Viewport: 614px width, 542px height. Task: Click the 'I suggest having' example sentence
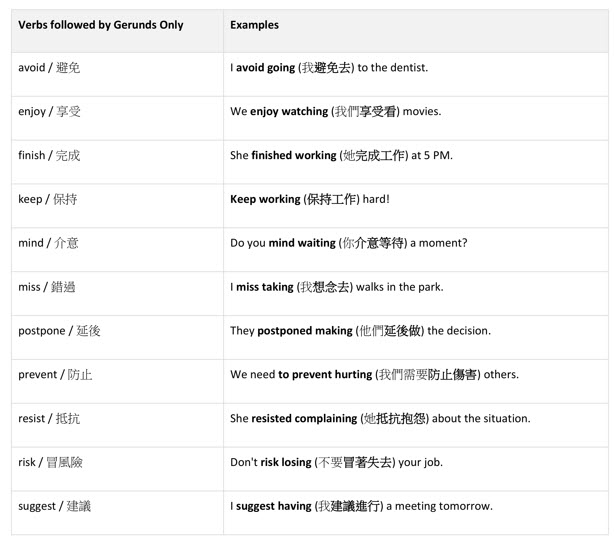(x=361, y=506)
